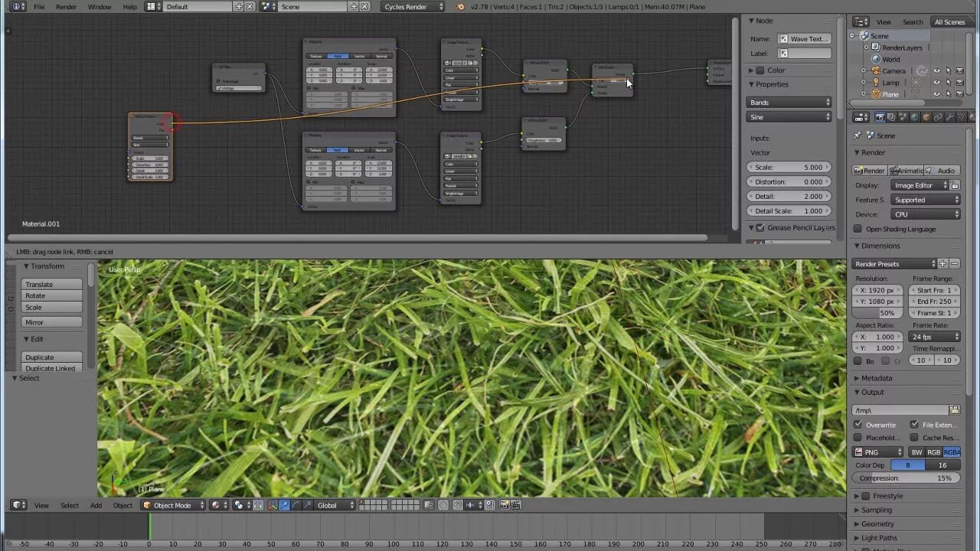The width and height of the screenshot is (980, 551).
Task: Toggle Camera visibility eye in Outliner
Action: click(x=936, y=71)
